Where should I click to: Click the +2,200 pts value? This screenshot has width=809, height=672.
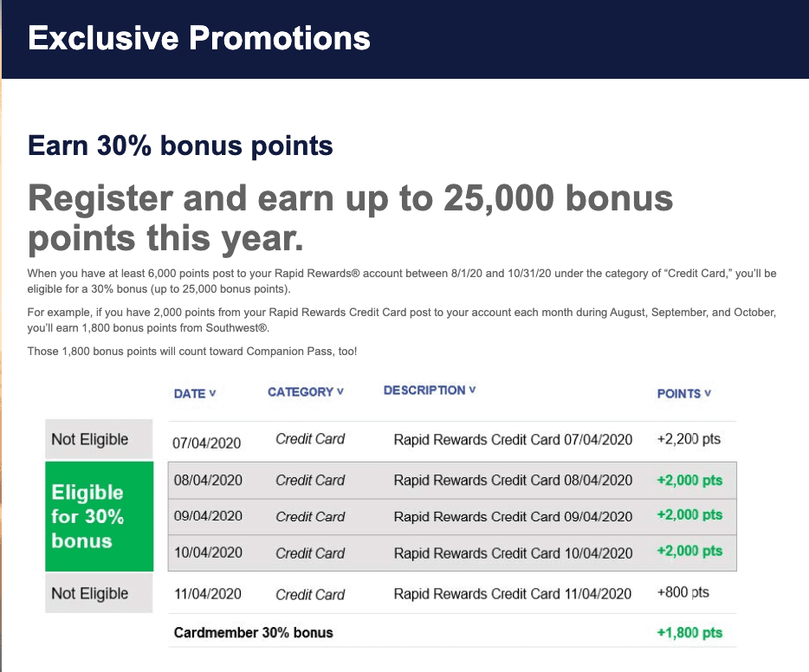pos(689,439)
